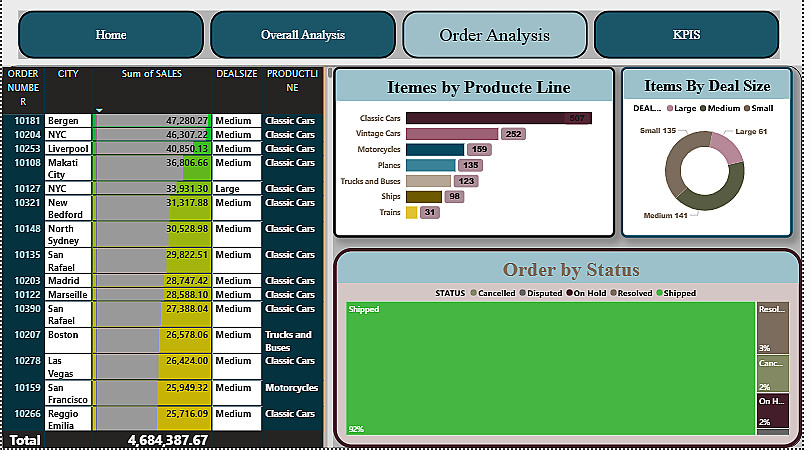
Task: Click Cancelled legend item in status chart
Action: tap(493, 293)
